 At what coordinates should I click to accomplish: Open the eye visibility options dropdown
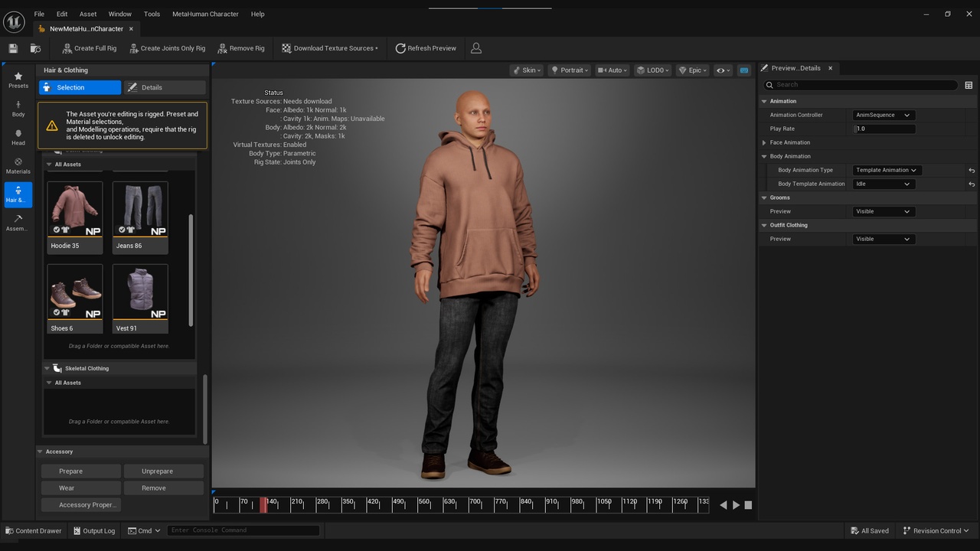coord(723,70)
